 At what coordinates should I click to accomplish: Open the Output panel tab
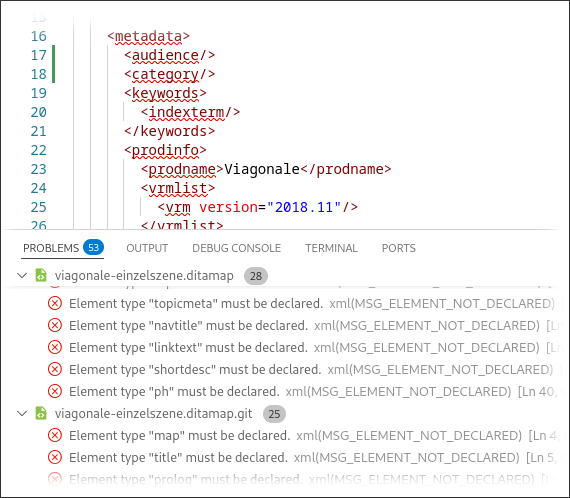pyautogui.click(x=147, y=248)
